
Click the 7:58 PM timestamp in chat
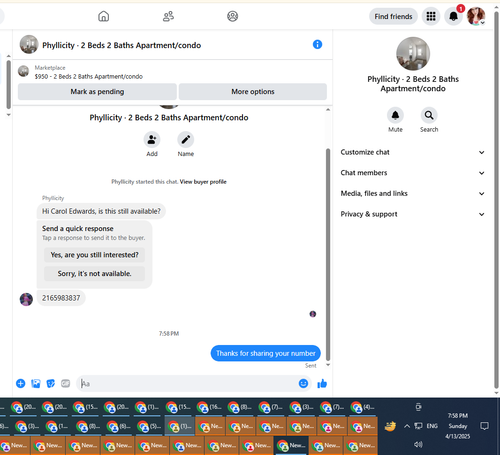[x=169, y=334]
